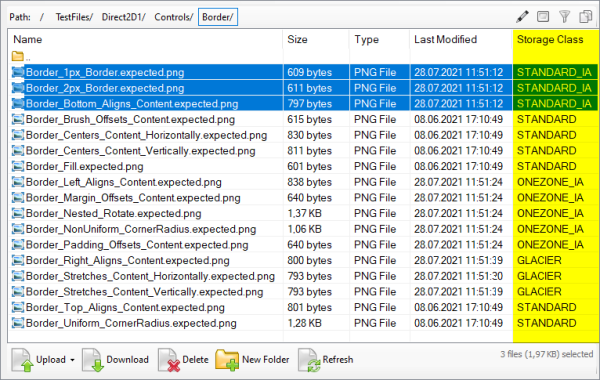Select Border_Padding_Offsets_Content.expected.png file name
Image resolution: width=600 pixels, height=380 pixels.
click(x=137, y=245)
